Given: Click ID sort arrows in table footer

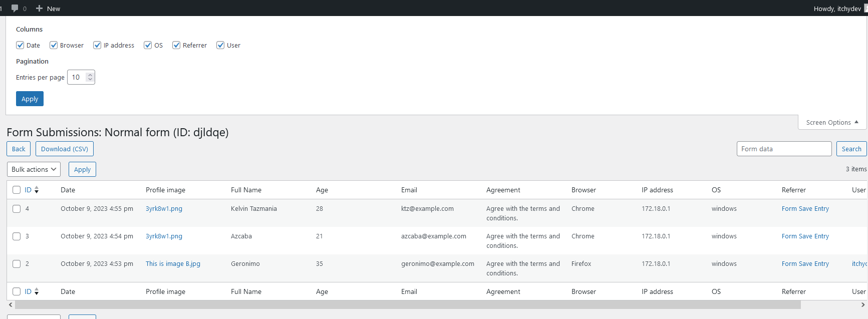Looking at the screenshot, I should (37, 291).
